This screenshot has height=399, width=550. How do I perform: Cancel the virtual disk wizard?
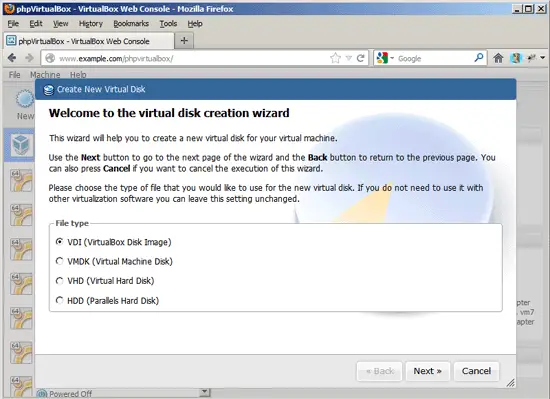click(x=476, y=371)
